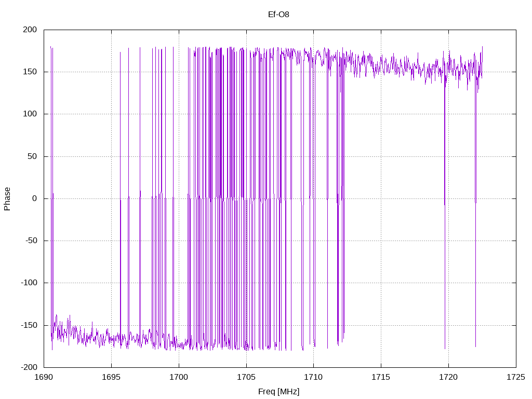Click the y-axis tick label '100'
The width and height of the screenshot is (532, 399).
coord(30,114)
